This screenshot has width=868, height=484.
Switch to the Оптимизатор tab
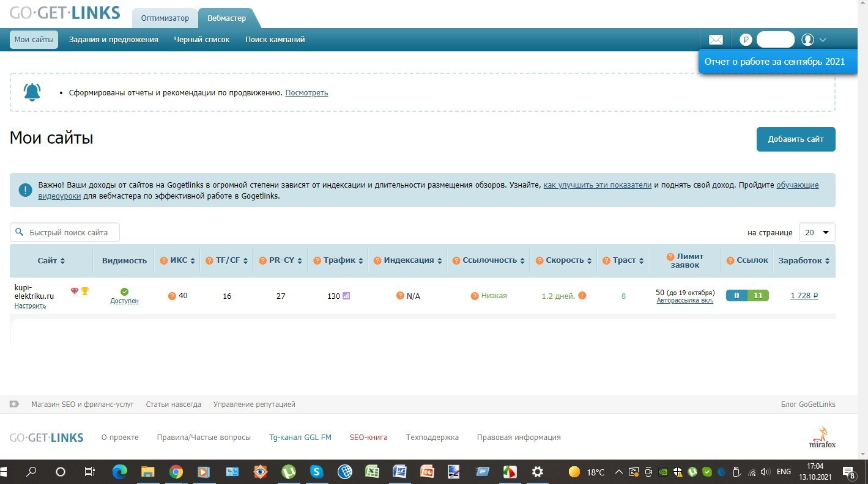[165, 18]
